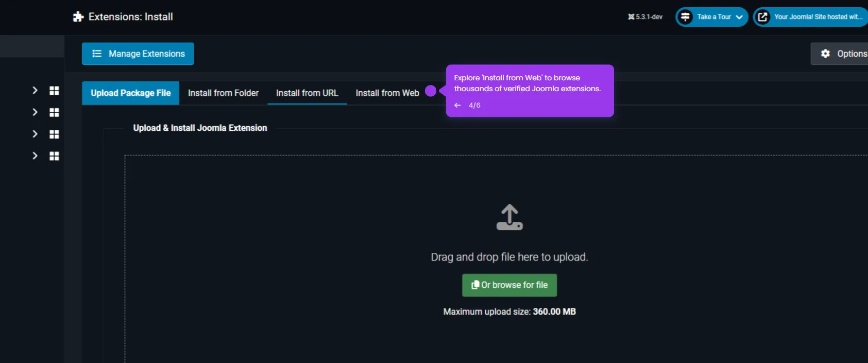Click the Joomla 5.3.1-dev version label
Screen dimensions: 868x363
click(x=645, y=17)
